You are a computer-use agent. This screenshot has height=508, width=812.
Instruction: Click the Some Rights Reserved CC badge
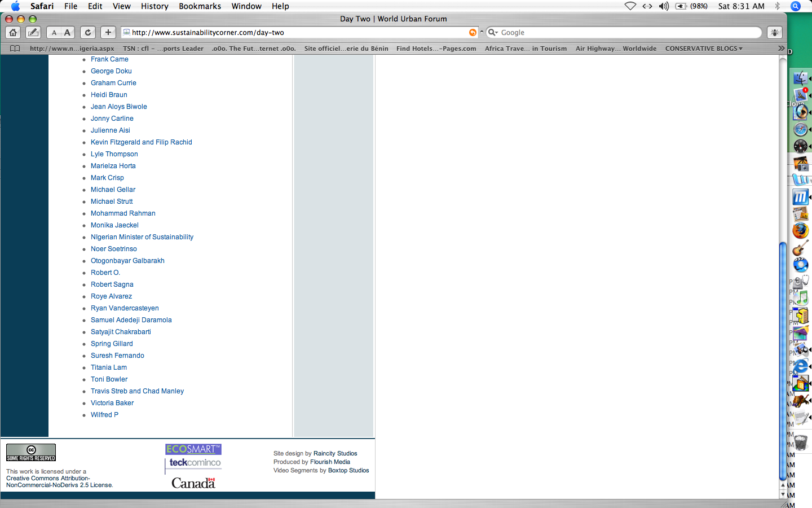(x=31, y=453)
